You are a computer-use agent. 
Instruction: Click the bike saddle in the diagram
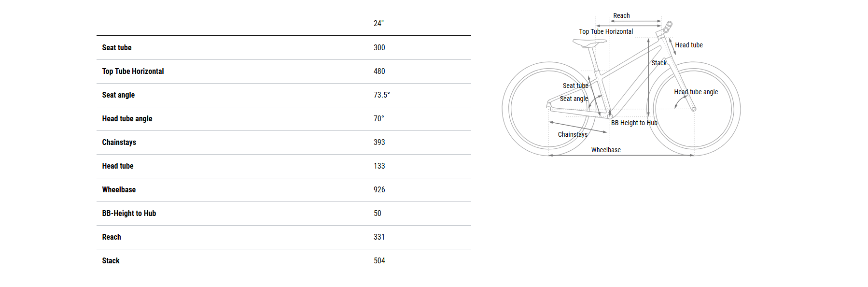[589, 43]
